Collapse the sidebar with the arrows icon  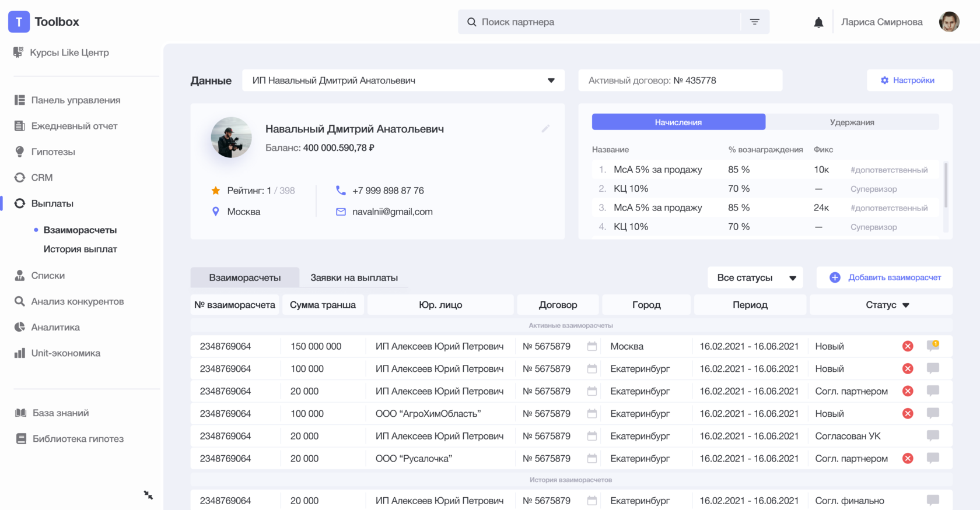point(148,495)
